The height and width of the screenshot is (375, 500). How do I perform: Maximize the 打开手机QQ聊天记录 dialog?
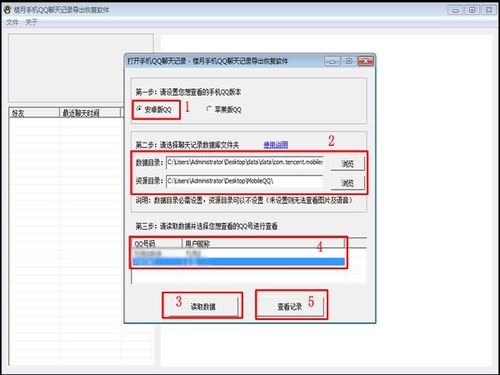click(x=349, y=61)
